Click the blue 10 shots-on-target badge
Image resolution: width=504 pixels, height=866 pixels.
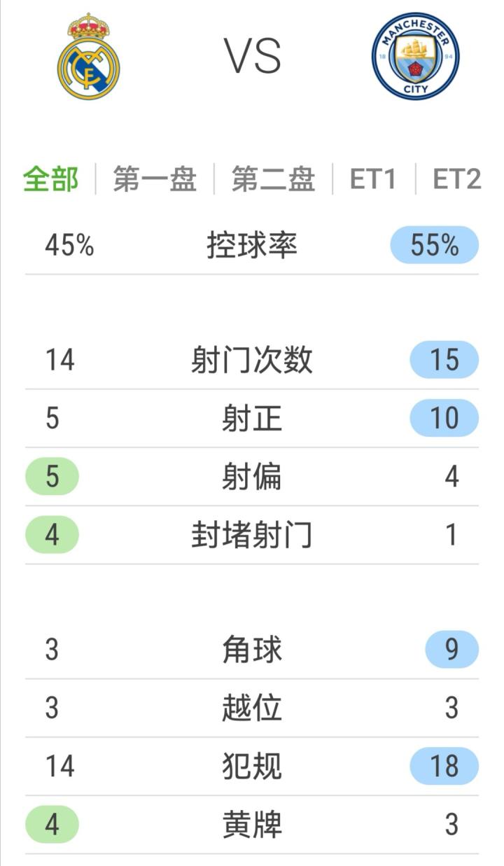click(x=444, y=418)
